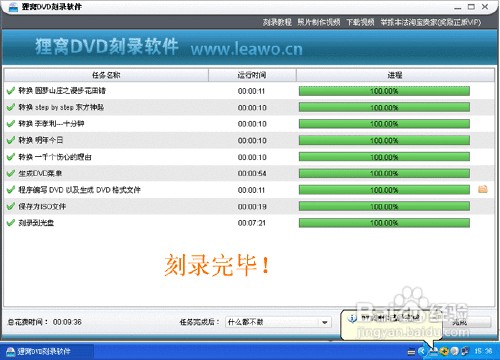
Task: Click the 完成 button at bottom right
Action: (468, 322)
